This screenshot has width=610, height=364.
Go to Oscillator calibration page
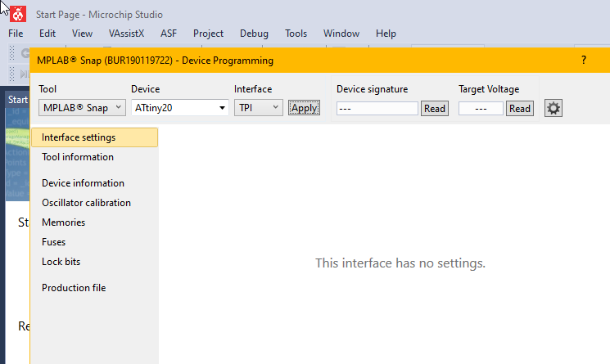pyautogui.click(x=86, y=203)
